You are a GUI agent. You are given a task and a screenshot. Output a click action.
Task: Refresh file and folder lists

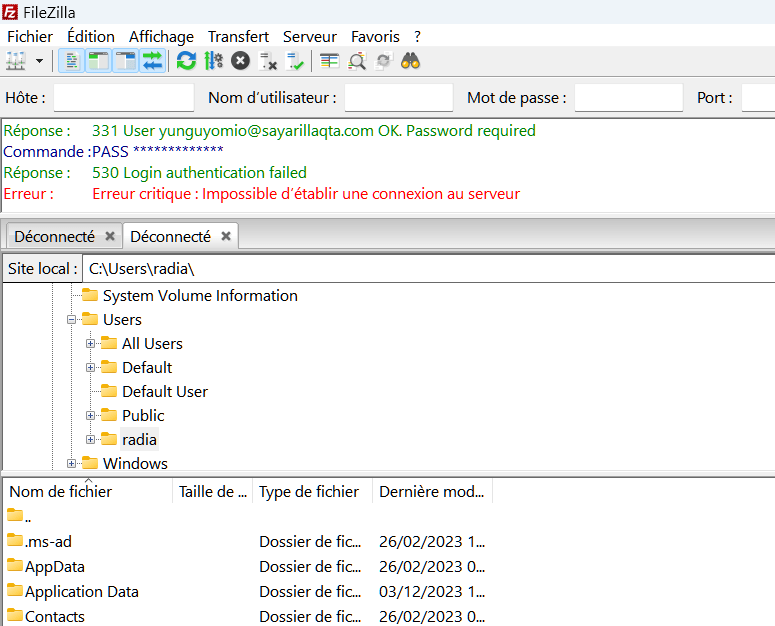(x=186, y=61)
